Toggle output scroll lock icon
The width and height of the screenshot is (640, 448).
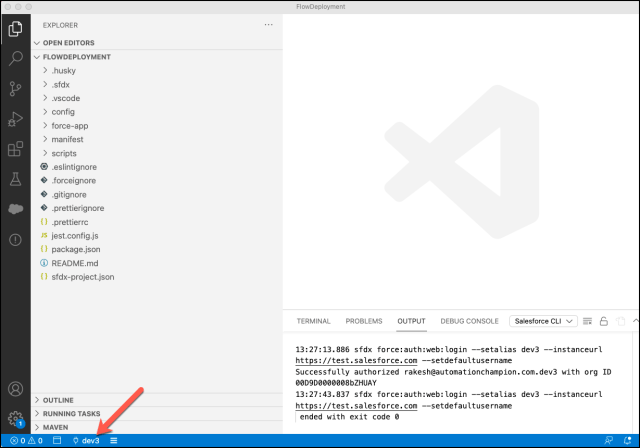click(x=605, y=321)
